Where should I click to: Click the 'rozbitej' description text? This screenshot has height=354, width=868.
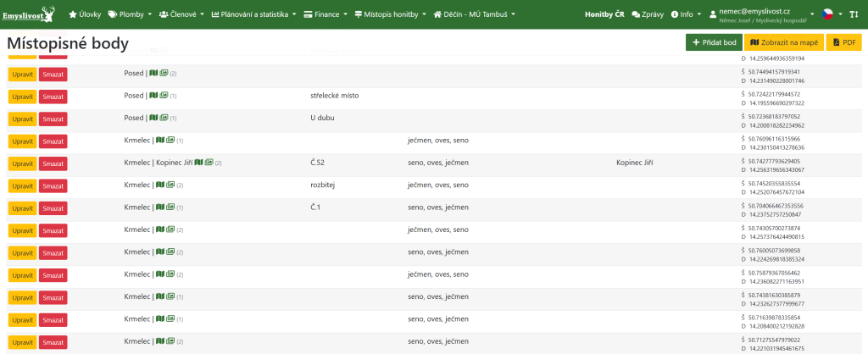323,185
